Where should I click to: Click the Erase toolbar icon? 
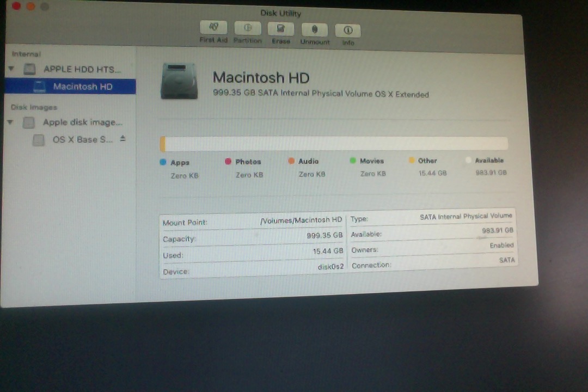[x=280, y=29]
